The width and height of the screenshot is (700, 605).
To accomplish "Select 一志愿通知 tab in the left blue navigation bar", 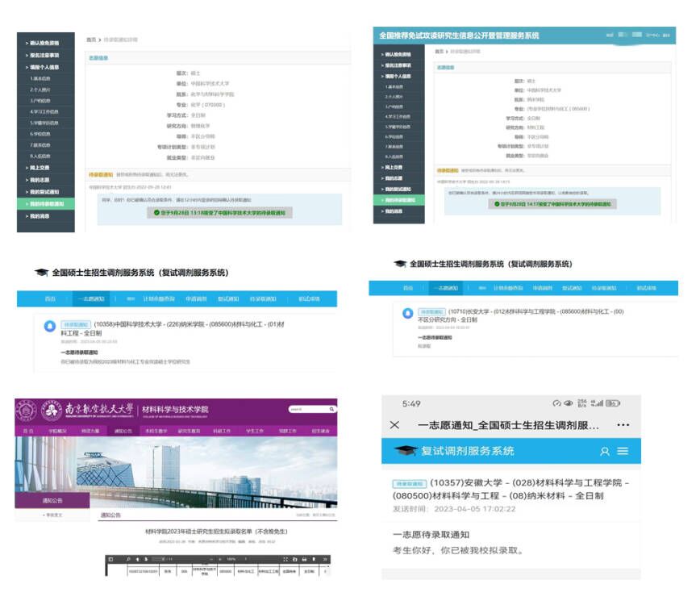I will click(x=90, y=299).
